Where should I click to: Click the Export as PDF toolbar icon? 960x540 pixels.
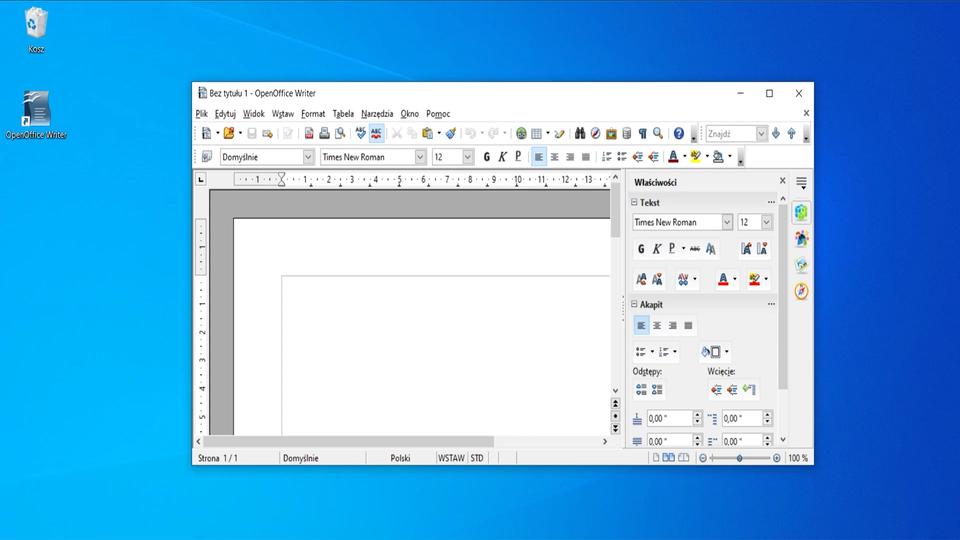click(309, 133)
